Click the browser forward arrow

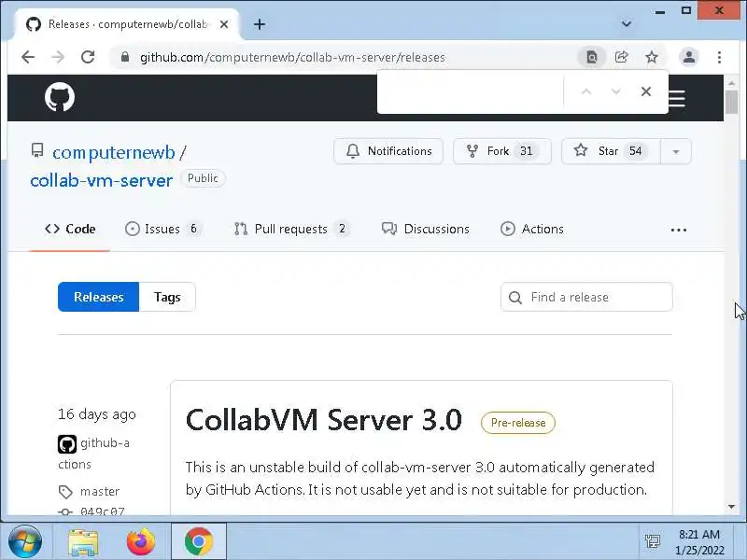58,57
